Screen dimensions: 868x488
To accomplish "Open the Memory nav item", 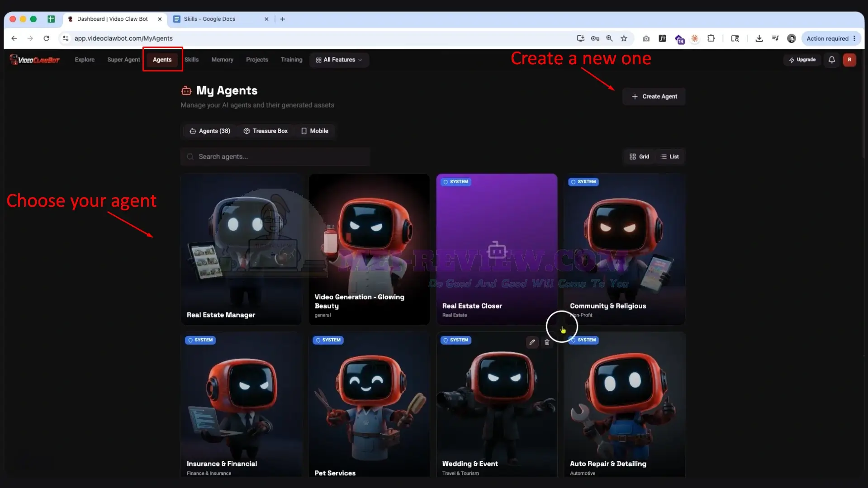I will [x=222, y=60].
